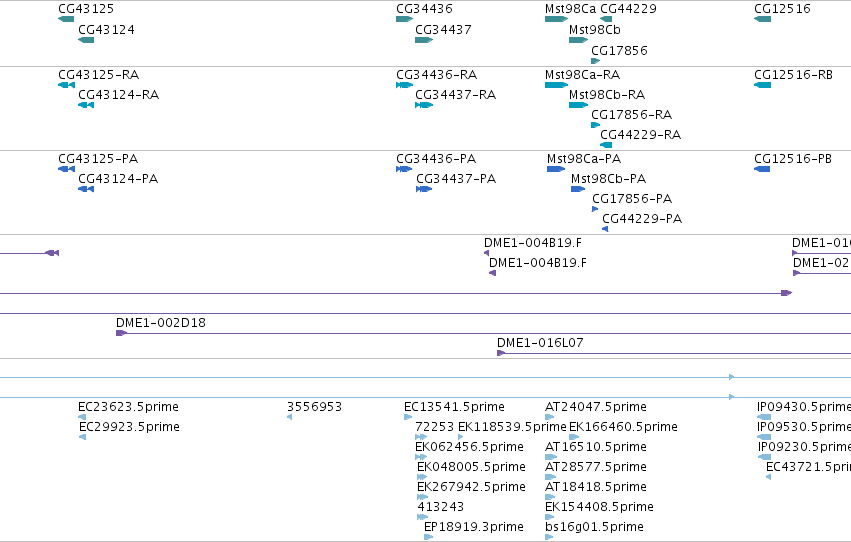Select the DME1-002D18 clone start marker
851x542 pixels.
click(x=122, y=333)
